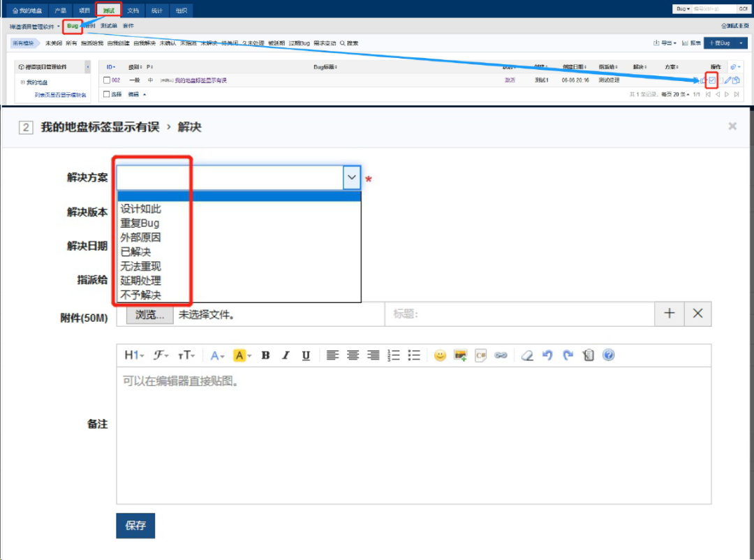The image size is (754, 560).
Task: Expand the 我的地盘 module tree node
Action: click(22, 82)
